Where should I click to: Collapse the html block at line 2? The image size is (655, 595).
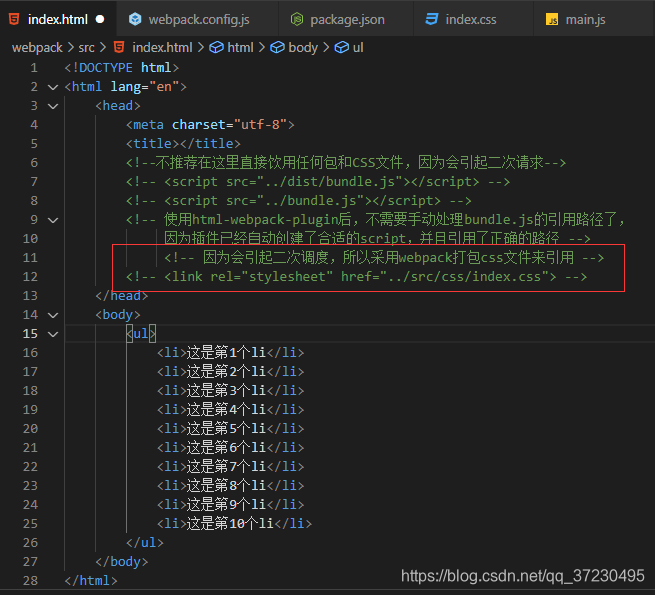[53, 87]
